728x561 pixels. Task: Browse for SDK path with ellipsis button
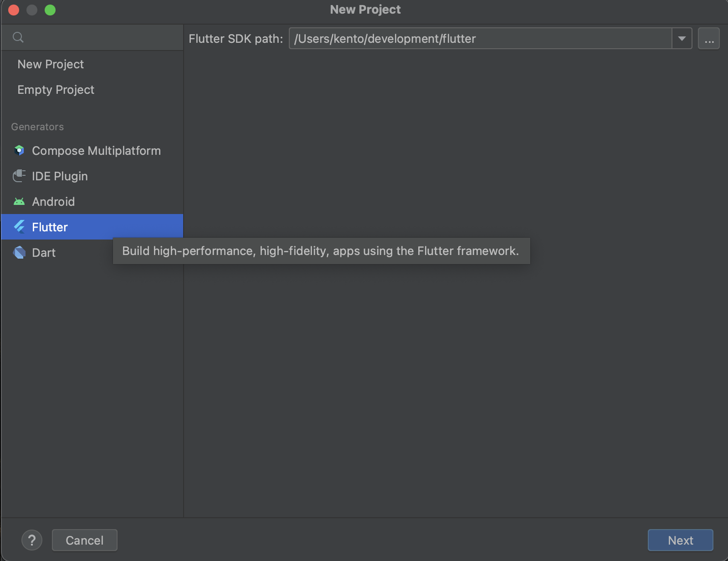point(709,39)
